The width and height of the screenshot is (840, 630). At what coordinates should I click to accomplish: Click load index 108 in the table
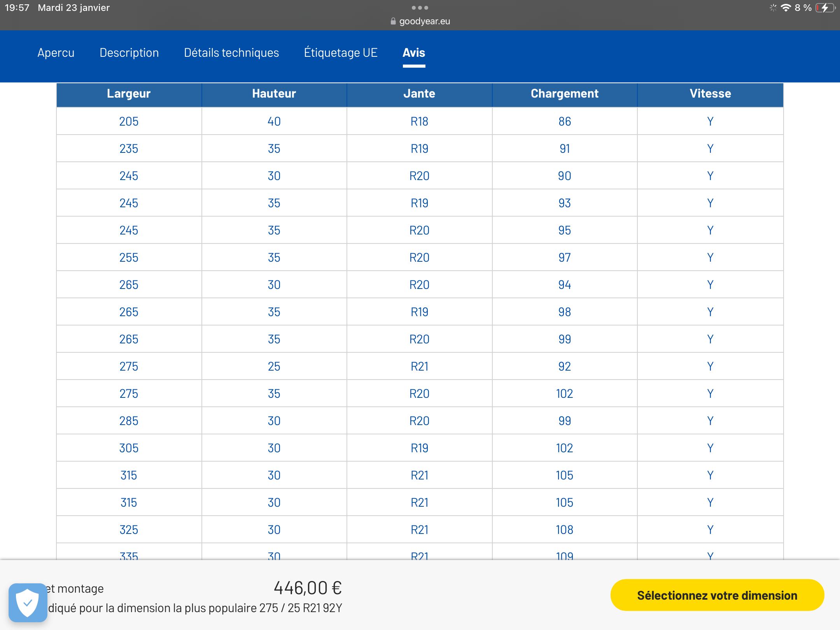tap(565, 530)
